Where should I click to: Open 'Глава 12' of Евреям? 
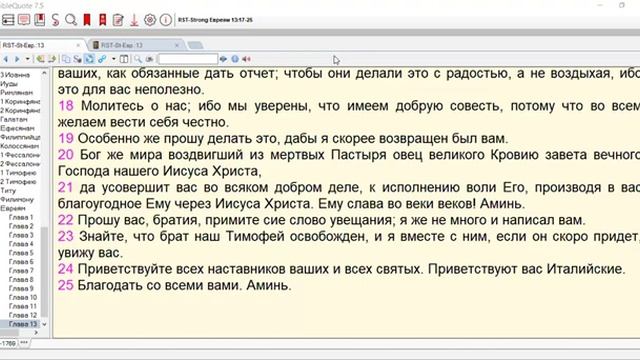pyautogui.click(x=23, y=315)
